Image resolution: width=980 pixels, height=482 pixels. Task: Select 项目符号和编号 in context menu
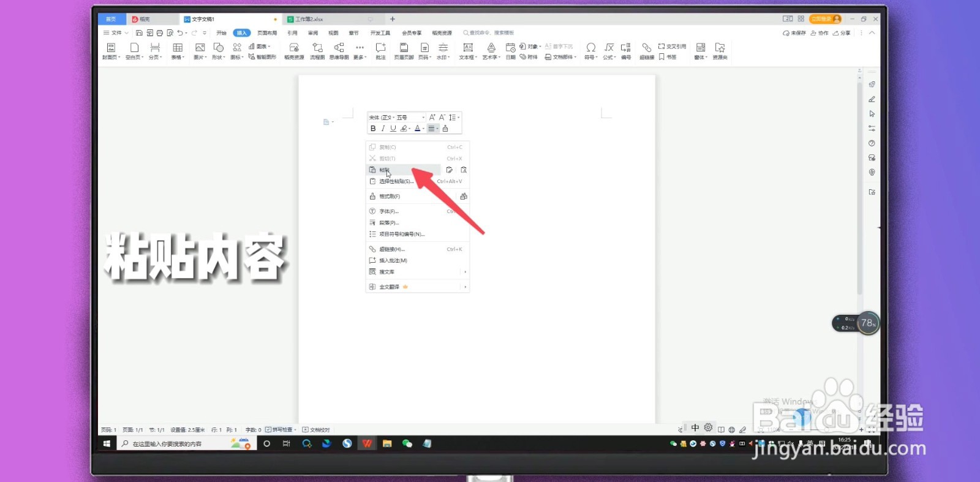pos(418,234)
